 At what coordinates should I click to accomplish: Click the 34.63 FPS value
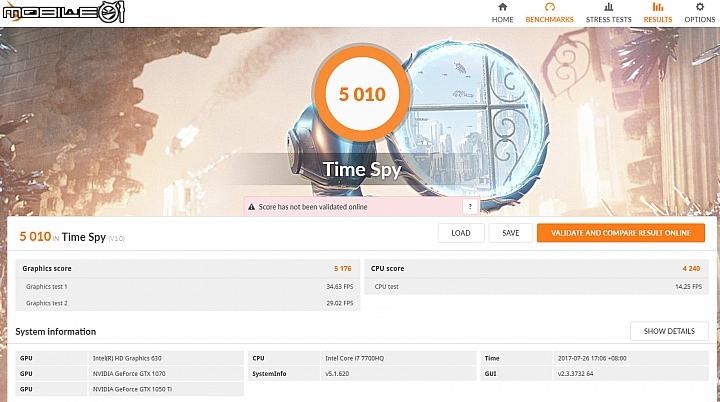point(339,287)
